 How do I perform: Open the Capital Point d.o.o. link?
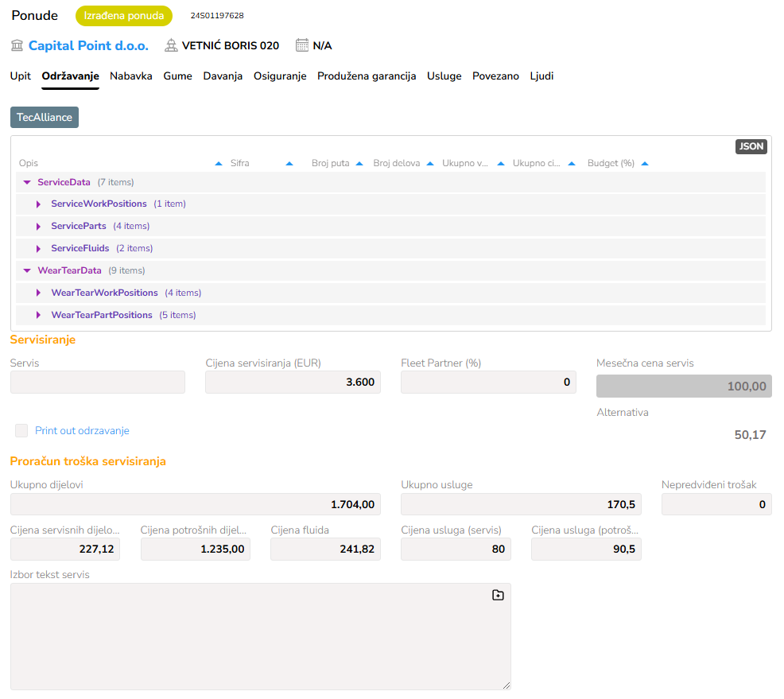(x=88, y=45)
